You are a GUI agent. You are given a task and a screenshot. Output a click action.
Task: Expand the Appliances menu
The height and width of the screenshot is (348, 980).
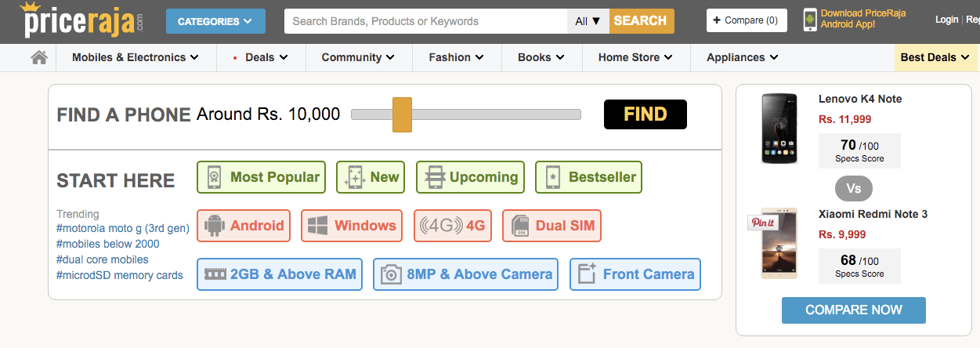click(742, 57)
